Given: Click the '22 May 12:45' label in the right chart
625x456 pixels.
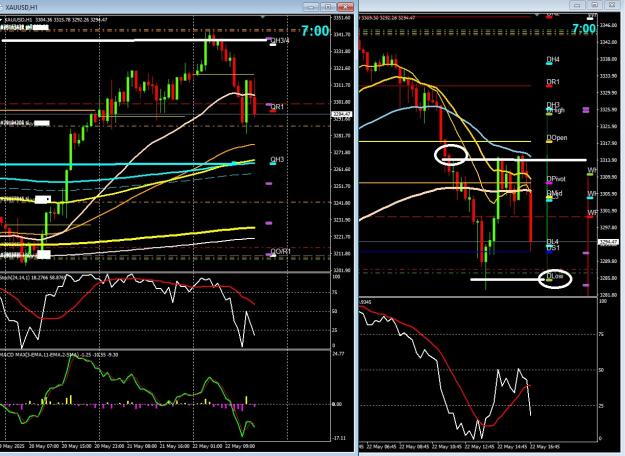Looking at the screenshot, I should (479, 446).
